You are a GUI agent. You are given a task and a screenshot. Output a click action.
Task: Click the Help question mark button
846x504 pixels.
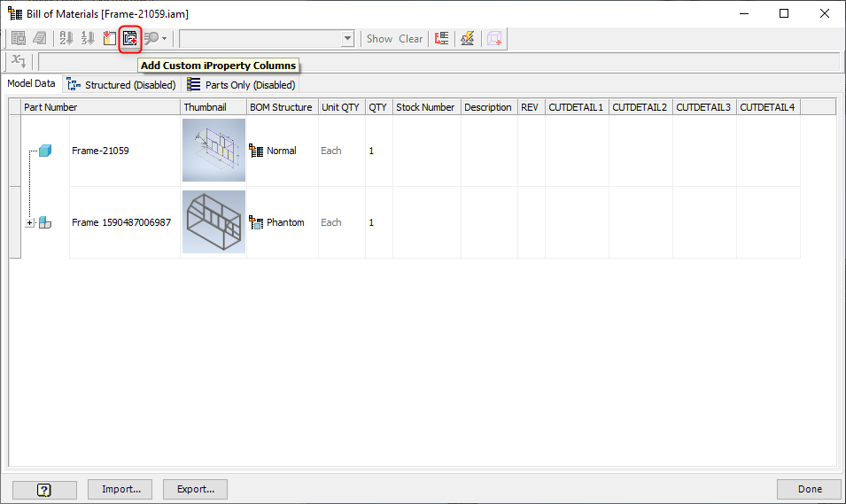44,490
